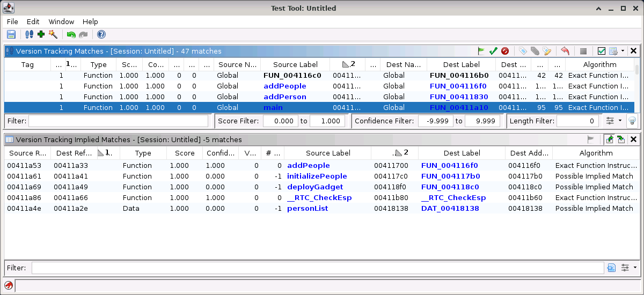Expand the matches filter options dropdown
Screen dimensions: 644x295
[613, 121]
